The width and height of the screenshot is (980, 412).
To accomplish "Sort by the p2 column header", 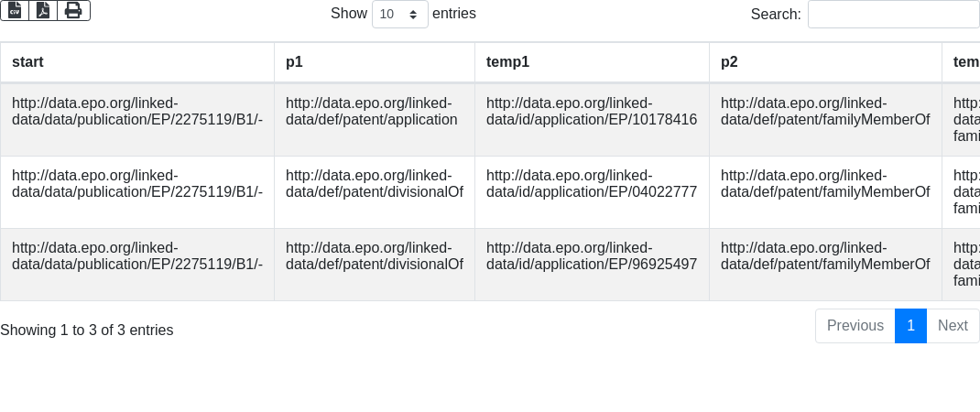I will click(729, 62).
